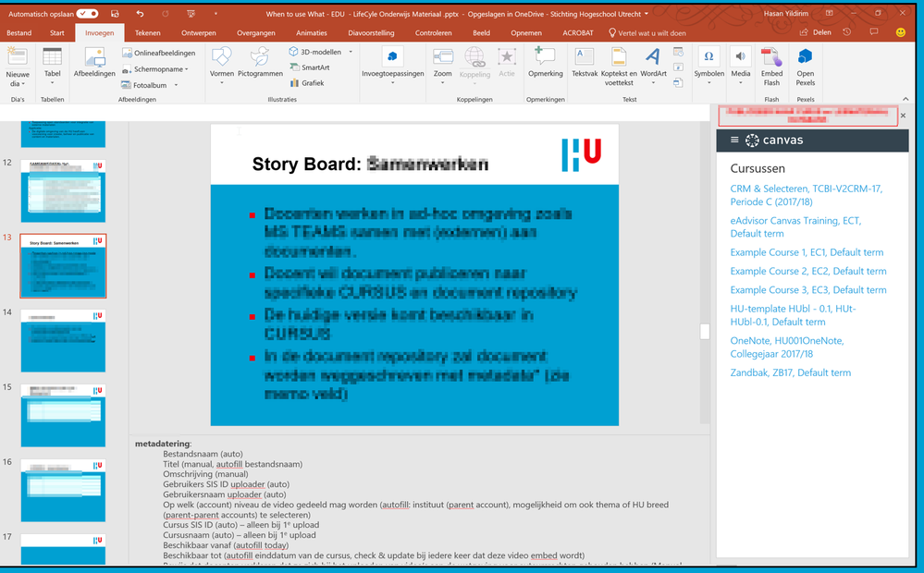The width and height of the screenshot is (924, 573).
Task: Open the Symbolen dropdown
Action: [x=708, y=74]
